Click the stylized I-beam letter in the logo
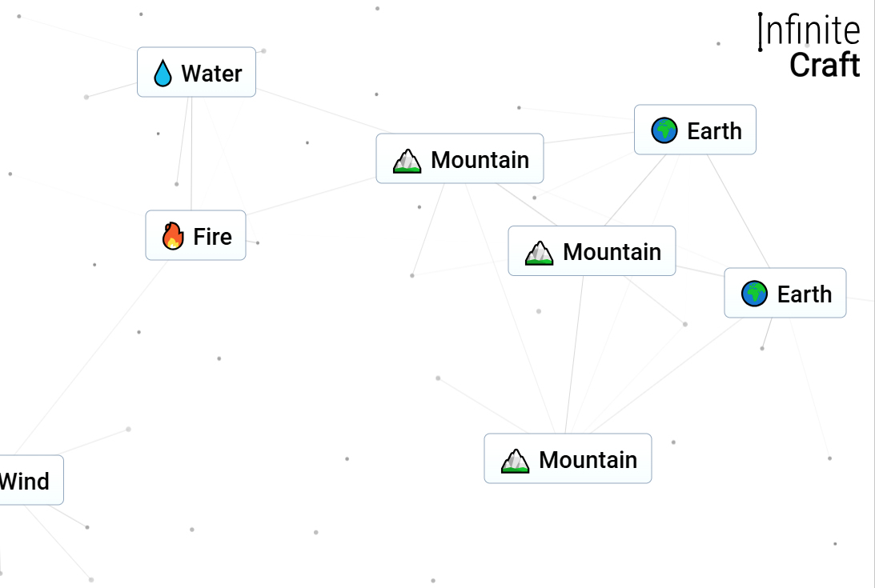The height and width of the screenshot is (588, 875). (760, 32)
